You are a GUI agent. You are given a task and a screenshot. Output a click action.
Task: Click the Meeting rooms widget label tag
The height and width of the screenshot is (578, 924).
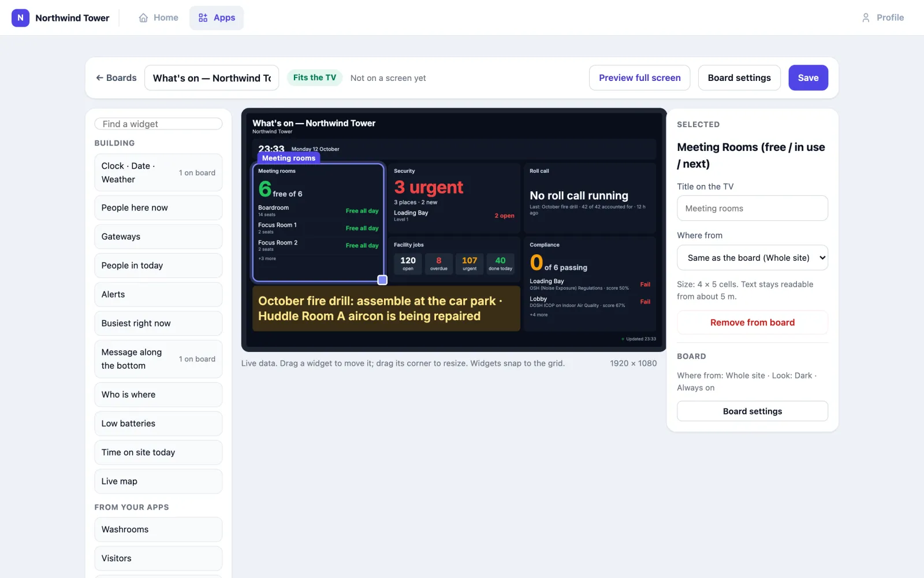[x=289, y=158]
